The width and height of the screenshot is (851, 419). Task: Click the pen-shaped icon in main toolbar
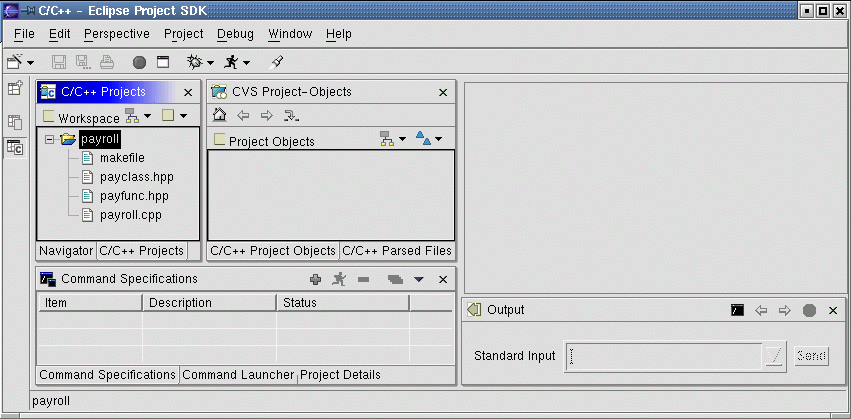[277, 62]
